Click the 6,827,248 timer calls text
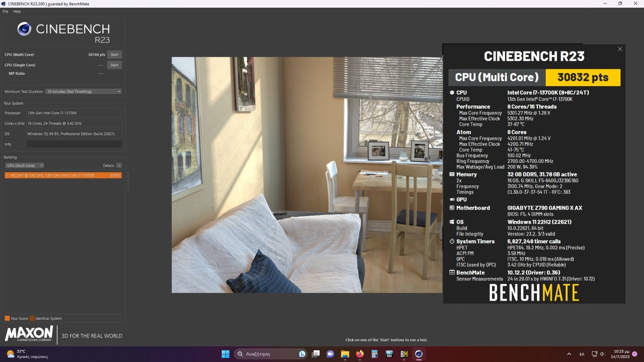Viewport: 644px width, 362px height. (534, 241)
